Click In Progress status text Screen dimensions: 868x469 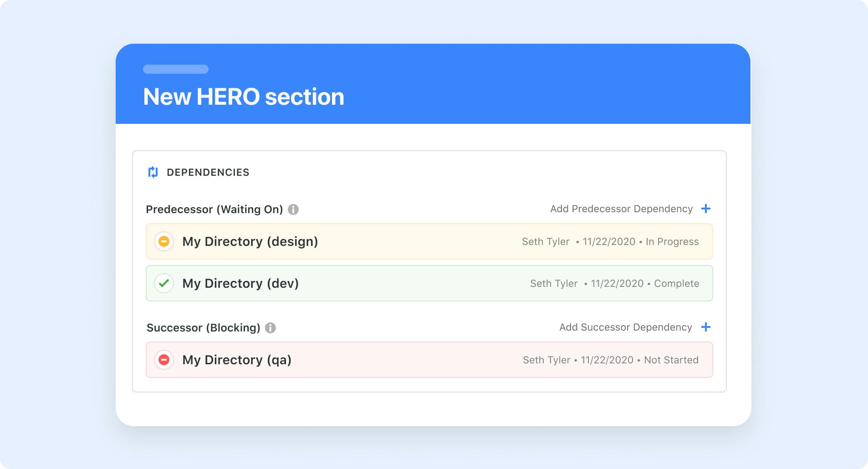672,242
